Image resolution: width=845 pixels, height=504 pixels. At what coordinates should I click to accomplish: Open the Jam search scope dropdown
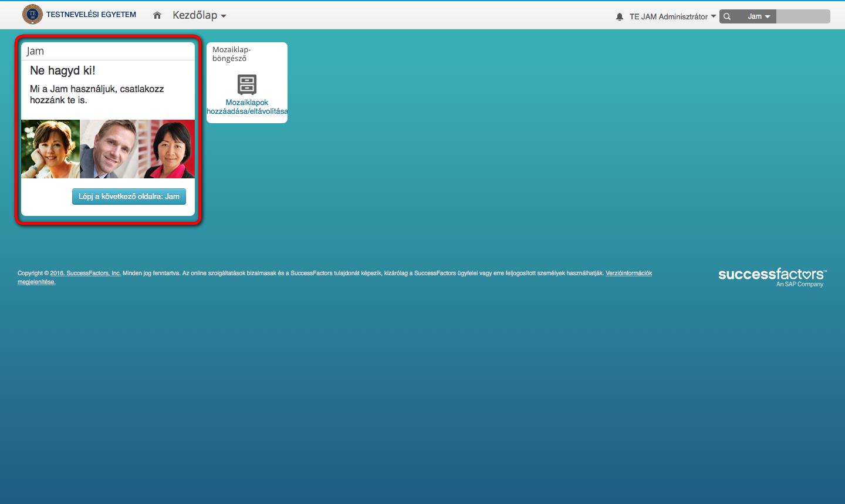(759, 16)
